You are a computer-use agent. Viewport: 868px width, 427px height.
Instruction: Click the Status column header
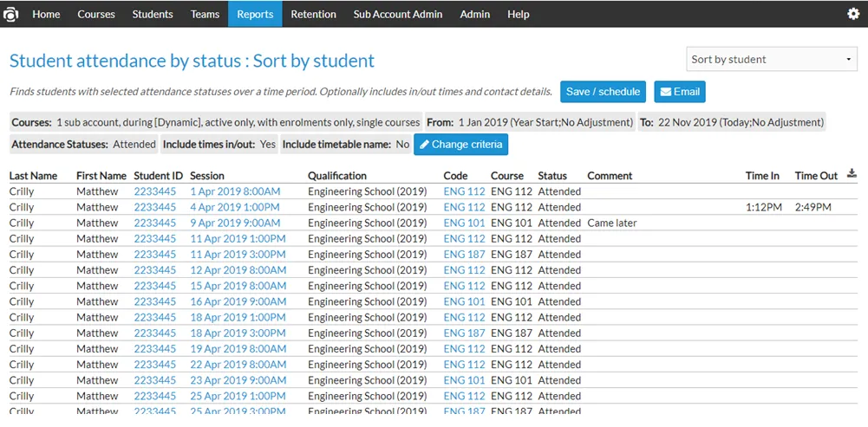[552, 176]
